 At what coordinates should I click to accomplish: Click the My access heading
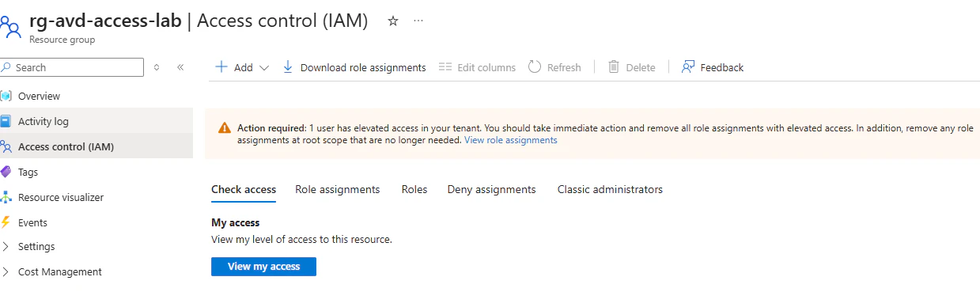pyautogui.click(x=236, y=223)
